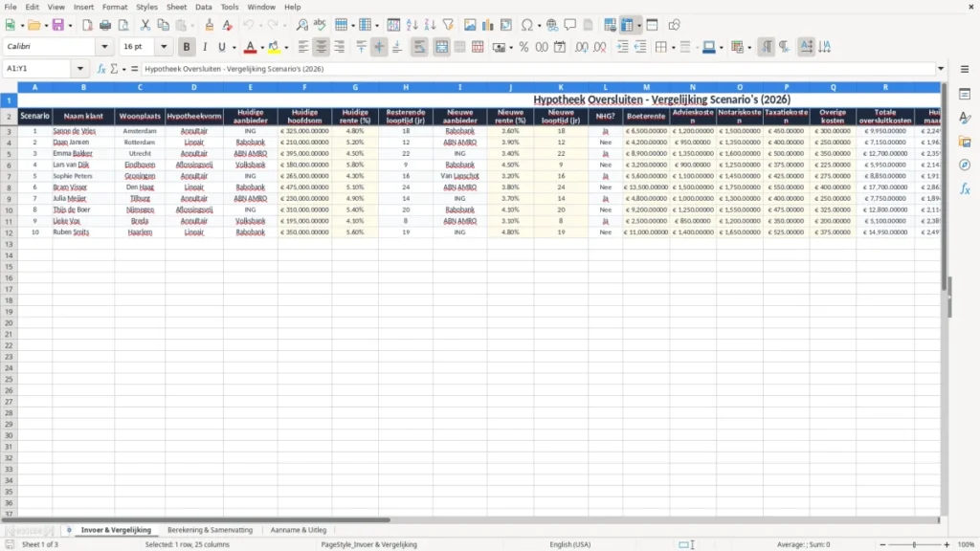The width and height of the screenshot is (980, 551).
Task: Click the Increase Indent icon
Action: 622,47
